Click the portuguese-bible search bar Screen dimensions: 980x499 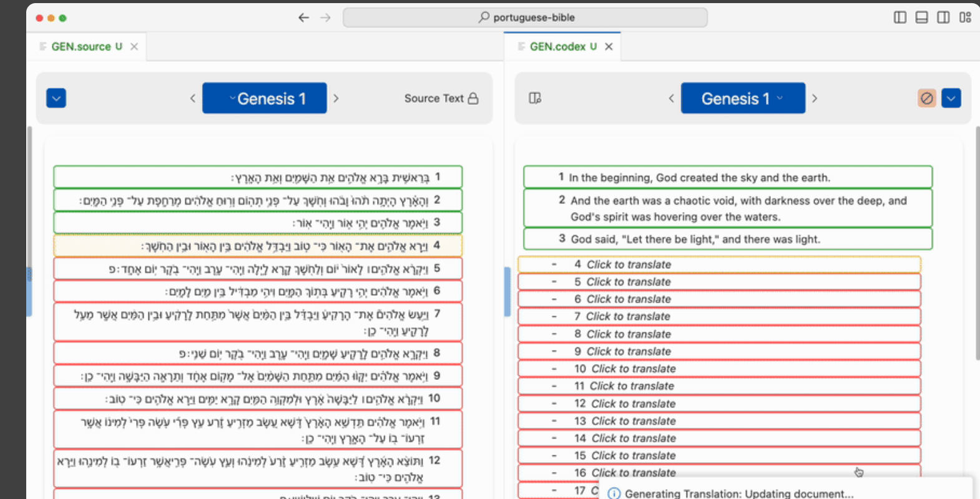(x=525, y=17)
